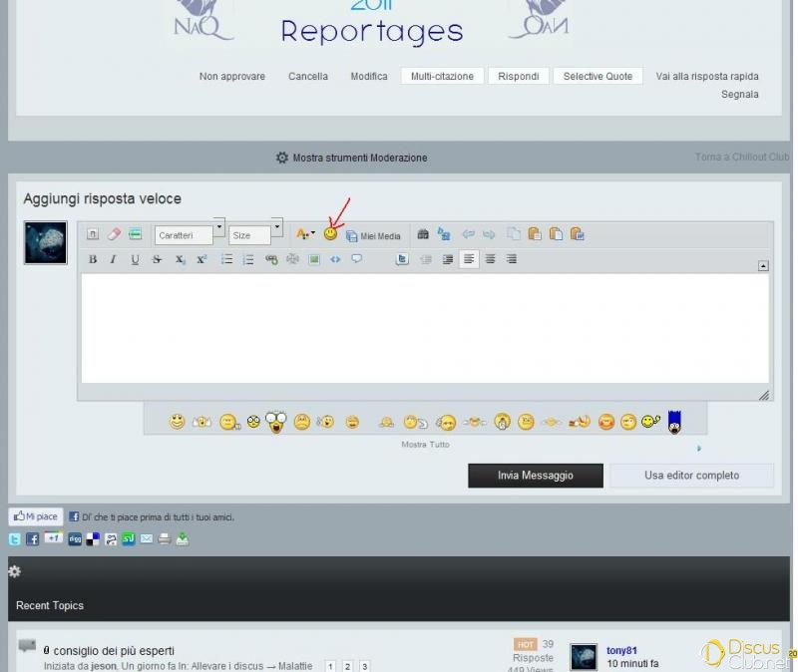Insert the Marge Simpson blue-hair emoticon
Screen dimensions: 798x672
click(674, 422)
